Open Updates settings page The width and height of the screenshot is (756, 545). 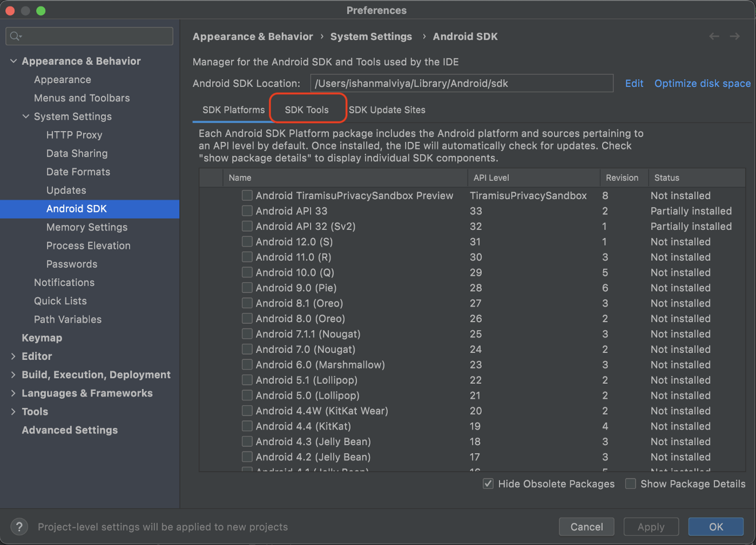pyautogui.click(x=66, y=190)
